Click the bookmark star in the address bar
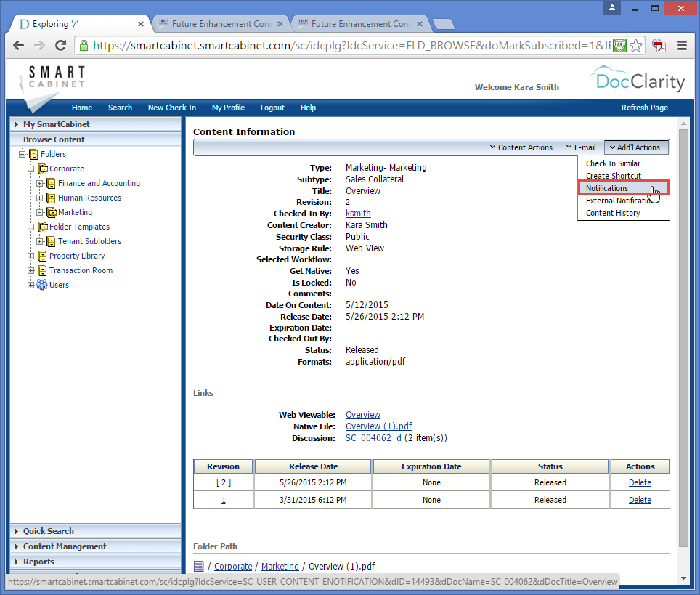Image resolution: width=700 pixels, height=595 pixels. (635, 45)
